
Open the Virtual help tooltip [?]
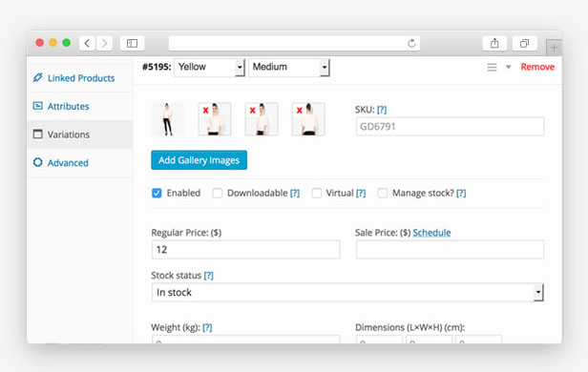click(x=361, y=193)
